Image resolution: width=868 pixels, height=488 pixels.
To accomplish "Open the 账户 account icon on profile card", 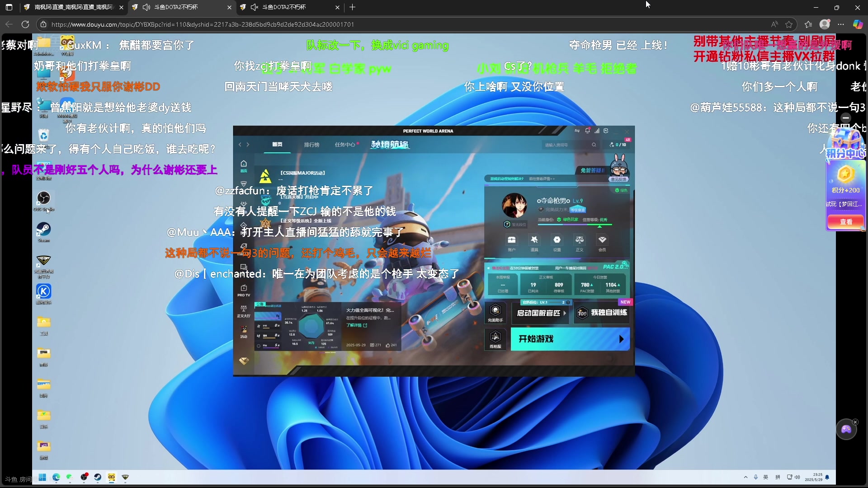I will click(512, 243).
